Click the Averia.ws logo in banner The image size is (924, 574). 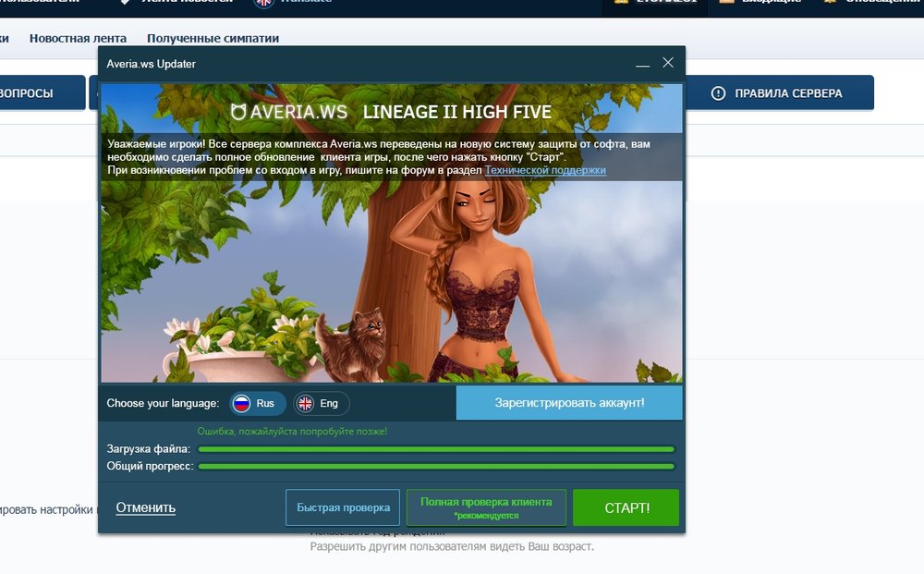point(289,113)
